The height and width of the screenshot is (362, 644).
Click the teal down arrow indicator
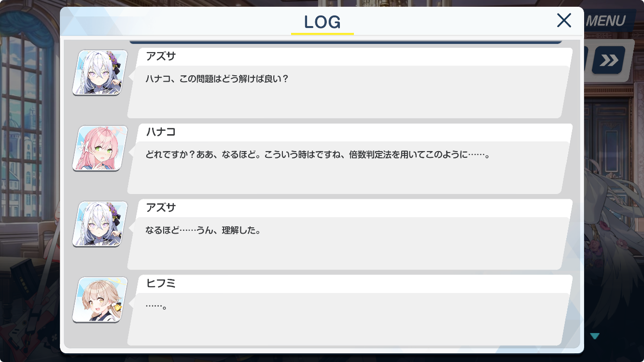[595, 336]
